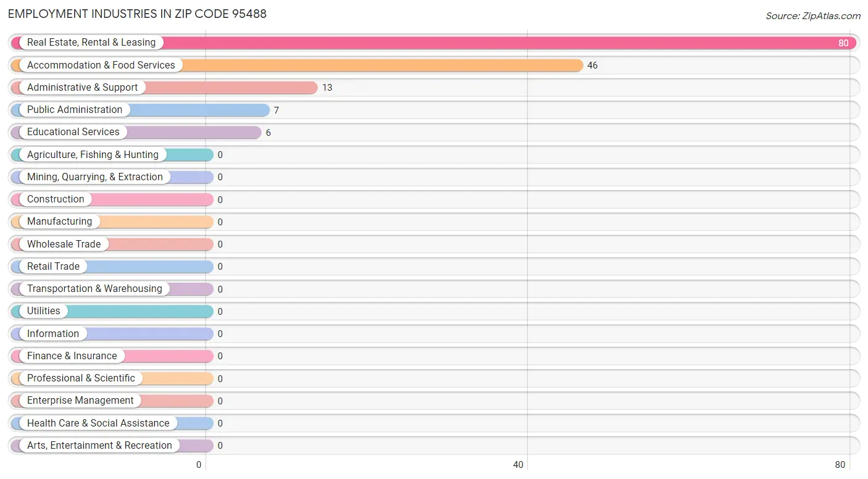Click the blue dot beside Retail Trade
Screen dimensions: 868x479
tap(17, 266)
